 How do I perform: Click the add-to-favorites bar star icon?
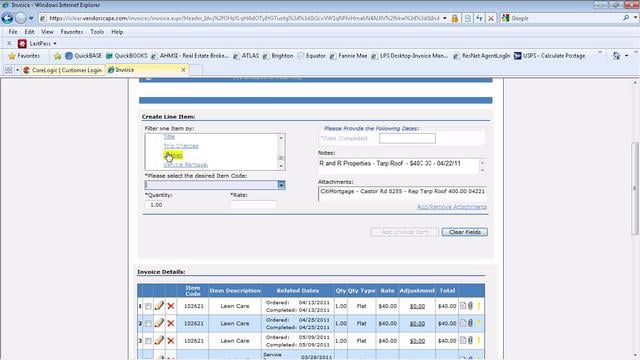(58, 56)
